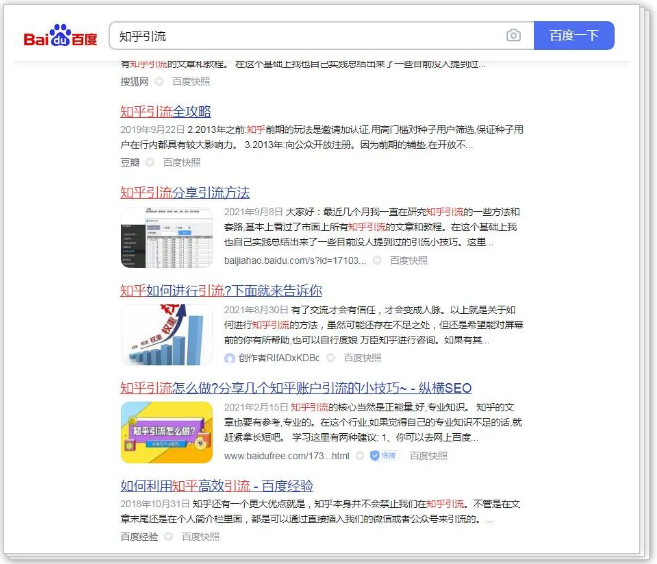Click the baijiahao.baidu.com URL
This screenshot has height=564, width=657.
point(295,260)
